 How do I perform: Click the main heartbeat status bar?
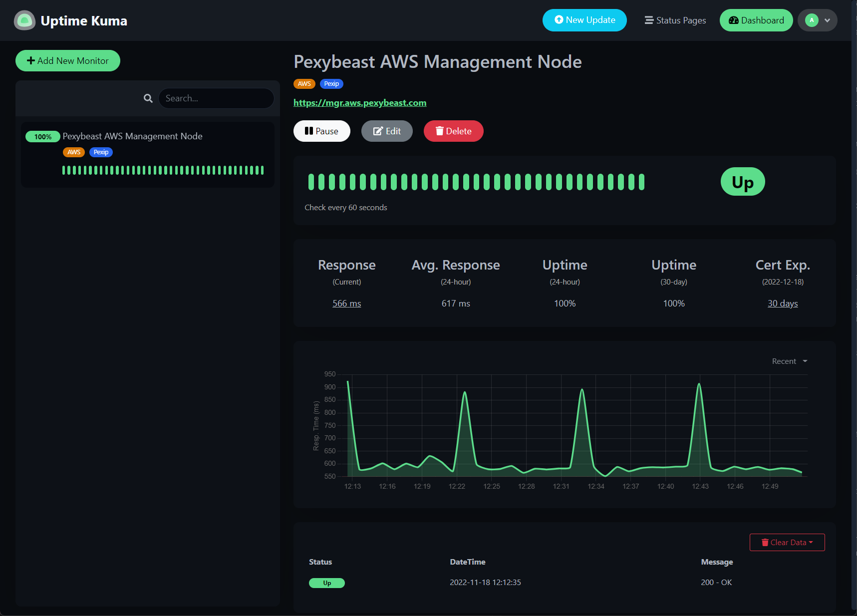point(476,182)
